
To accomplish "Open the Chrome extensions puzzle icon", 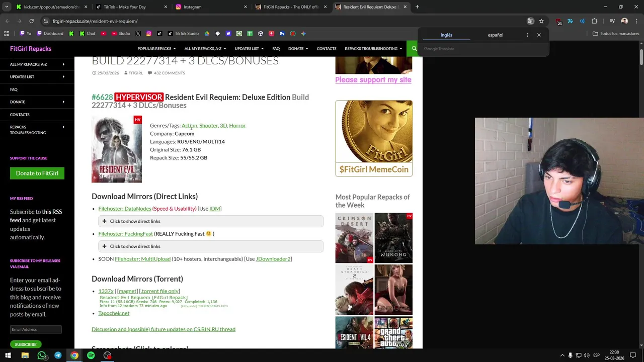I will click(x=595, y=21).
